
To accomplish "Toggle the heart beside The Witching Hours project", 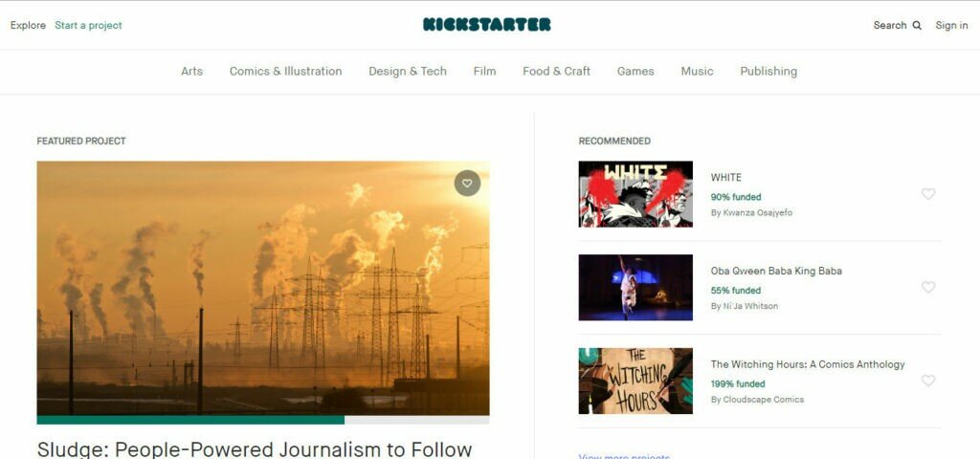I will point(928,381).
